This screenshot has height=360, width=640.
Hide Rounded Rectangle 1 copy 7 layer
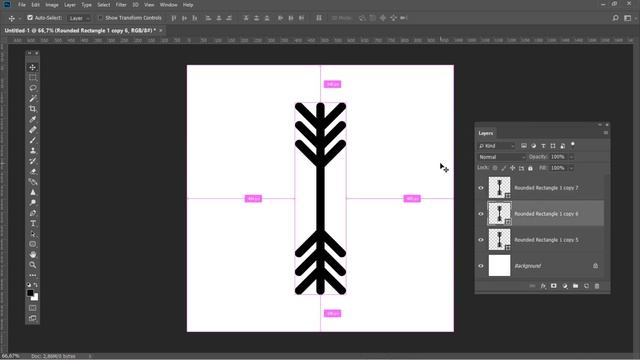pyautogui.click(x=481, y=188)
